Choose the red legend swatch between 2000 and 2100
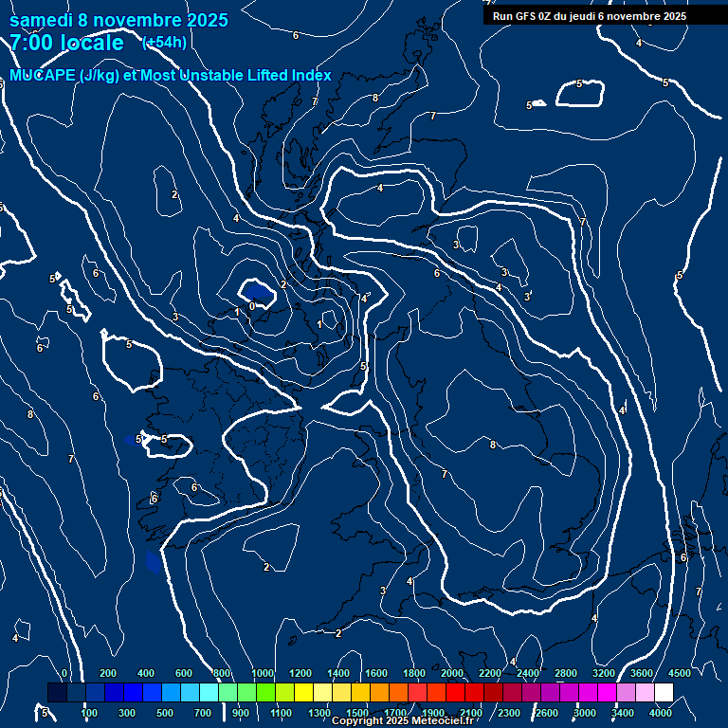The width and height of the screenshot is (728, 728). point(455,692)
